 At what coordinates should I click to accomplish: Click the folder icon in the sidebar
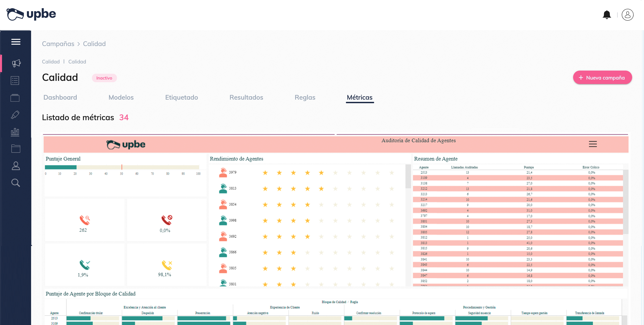tap(15, 149)
